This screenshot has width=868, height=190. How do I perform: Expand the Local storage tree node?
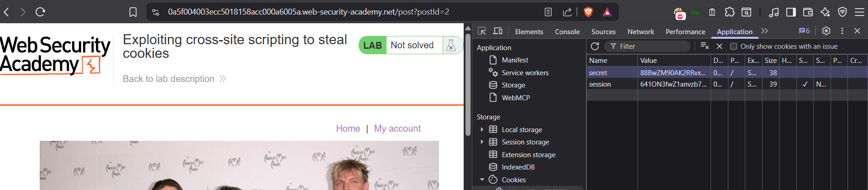point(482,129)
